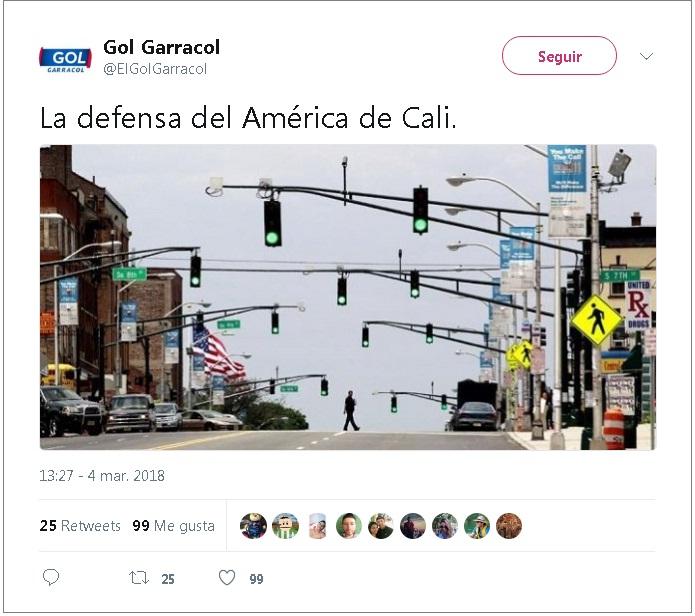
Task: Open the third liker avatar
Action: coord(317,526)
